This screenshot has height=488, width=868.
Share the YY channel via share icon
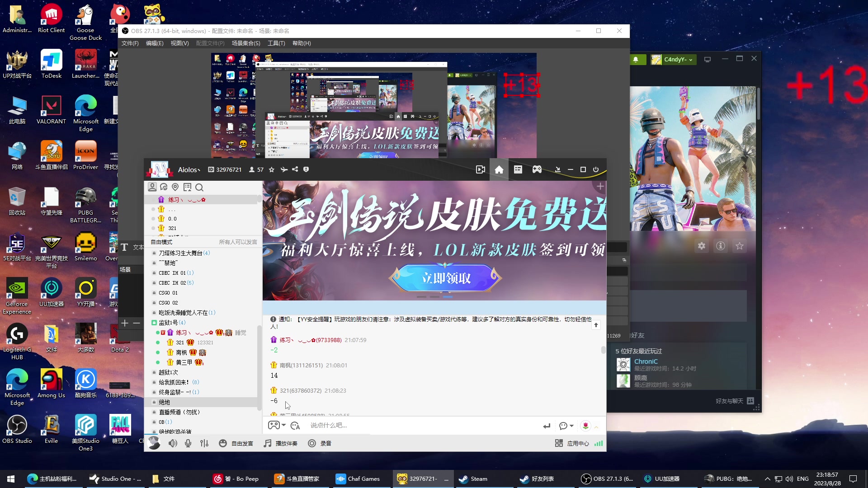(295, 169)
